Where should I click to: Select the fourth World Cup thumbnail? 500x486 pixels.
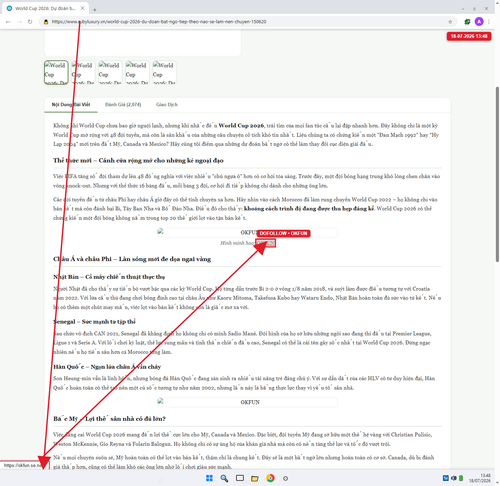point(137,72)
